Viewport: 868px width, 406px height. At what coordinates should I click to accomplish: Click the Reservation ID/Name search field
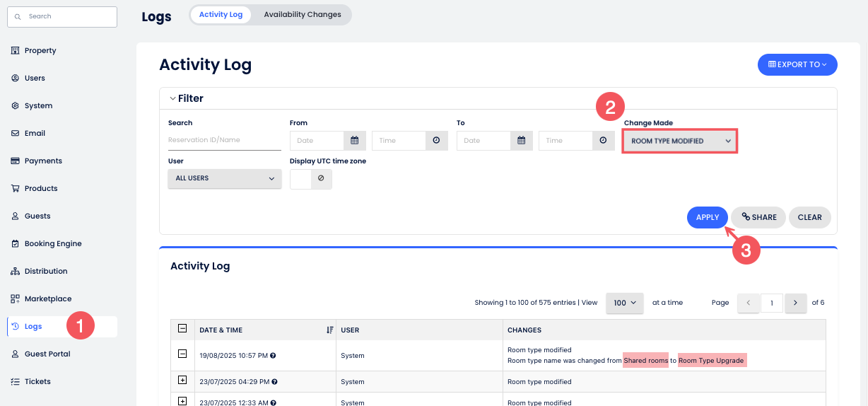point(224,141)
